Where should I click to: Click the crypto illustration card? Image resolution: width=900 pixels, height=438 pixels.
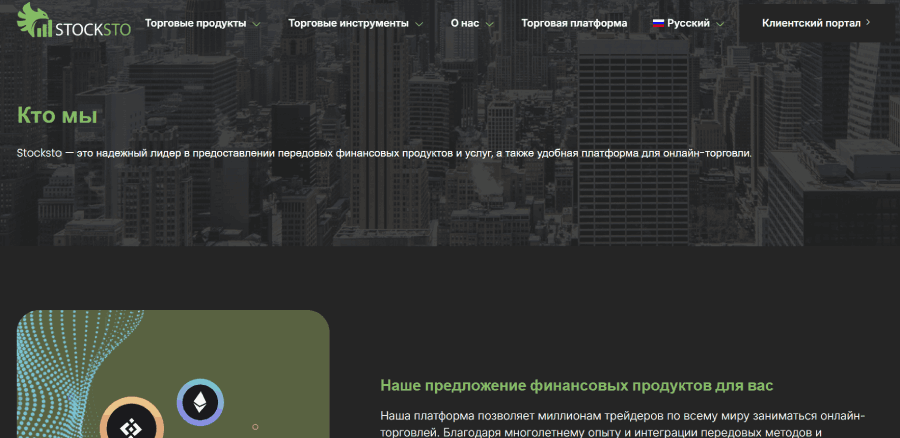[173, 374]
